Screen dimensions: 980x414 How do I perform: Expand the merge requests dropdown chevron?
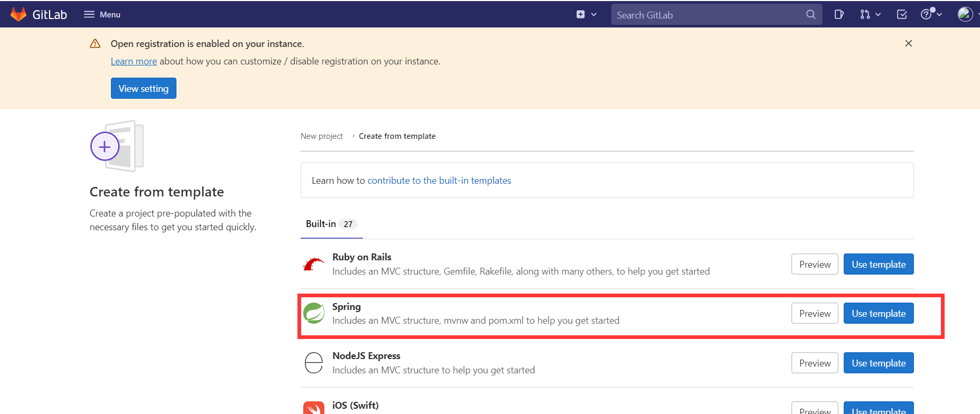[878, 15]
